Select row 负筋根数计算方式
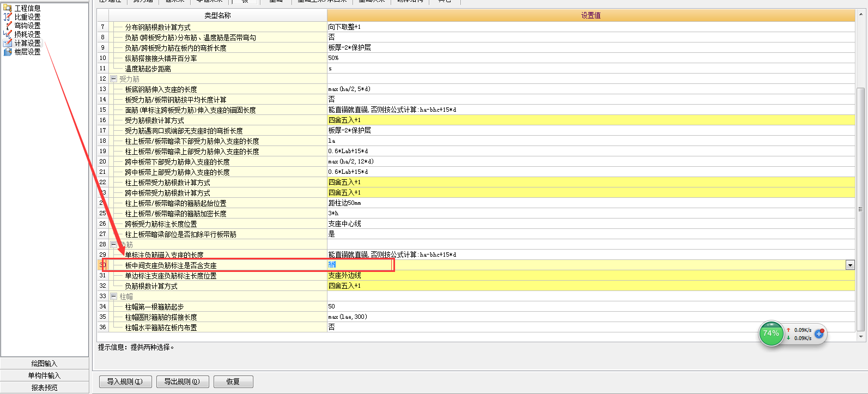868x394 pixels. pyautogui.click(x=151, y=286)
